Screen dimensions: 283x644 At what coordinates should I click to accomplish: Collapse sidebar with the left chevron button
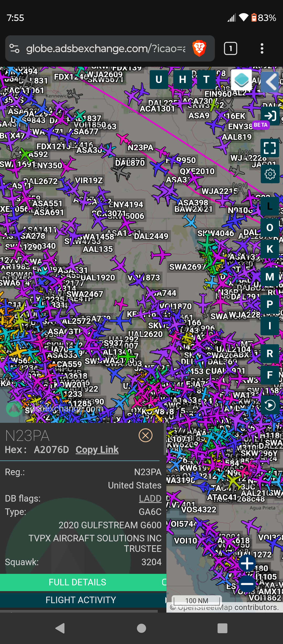coord(270,82)
